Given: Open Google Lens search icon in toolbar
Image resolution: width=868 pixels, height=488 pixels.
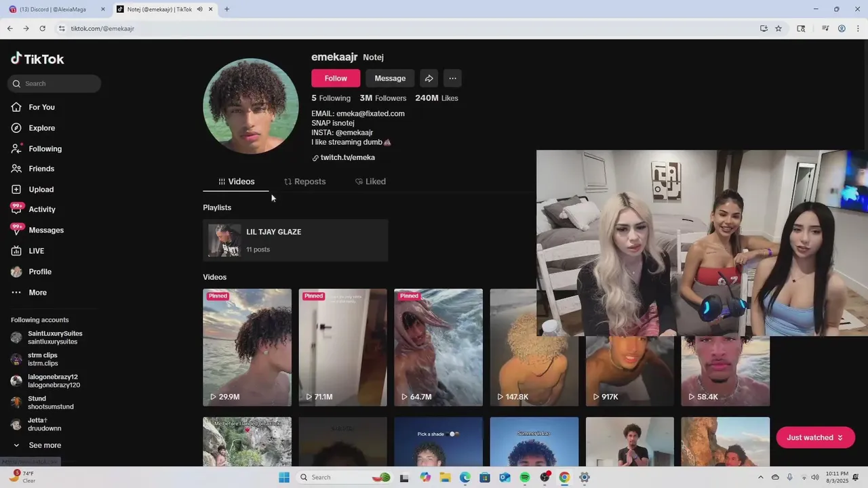Looking at the screenshot, I should click(x=801, y=28).
